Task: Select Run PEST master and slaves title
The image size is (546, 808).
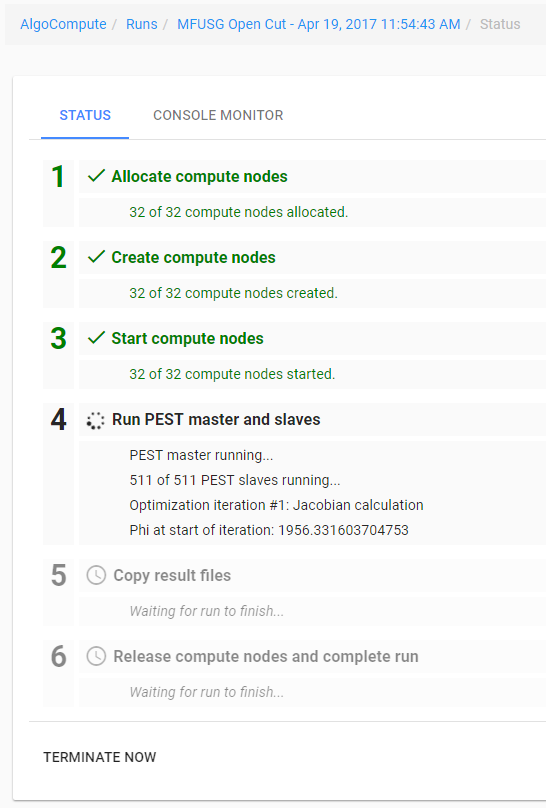Action: 216,419
